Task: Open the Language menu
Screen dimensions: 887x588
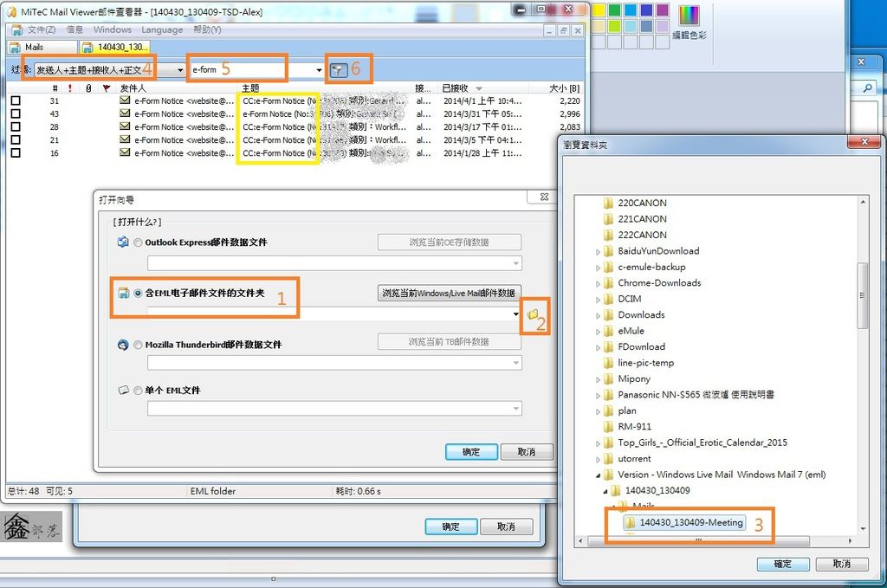Action: coord(162,29)
